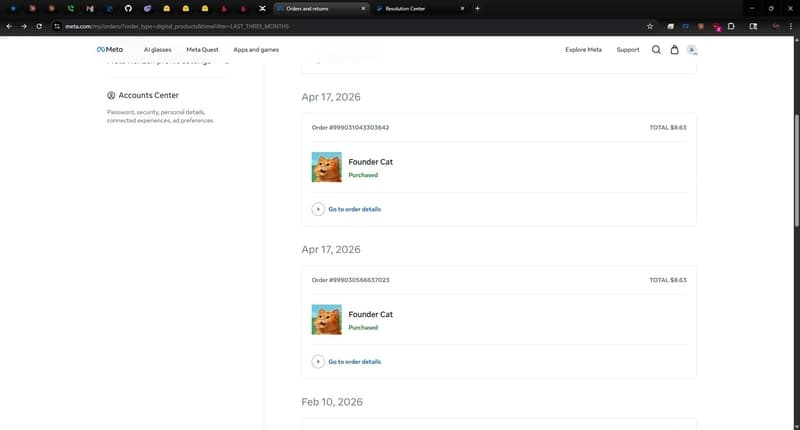
Task: Open site info icon beside the URL
Action: (57, 26)
